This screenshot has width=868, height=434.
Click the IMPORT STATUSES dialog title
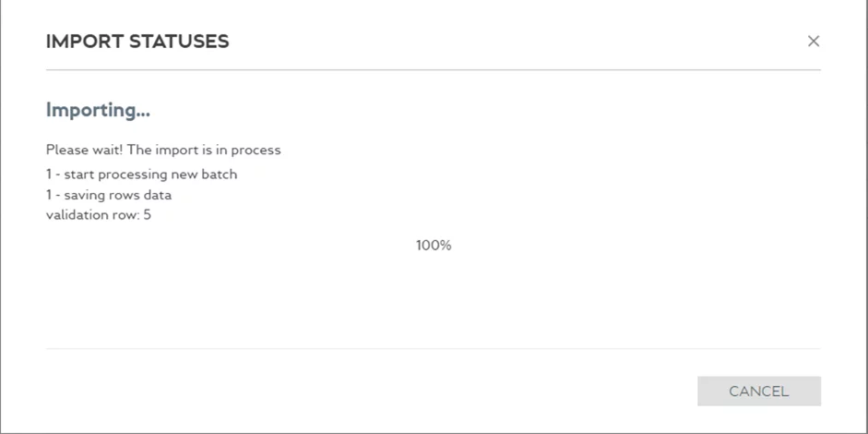point(137,42)
